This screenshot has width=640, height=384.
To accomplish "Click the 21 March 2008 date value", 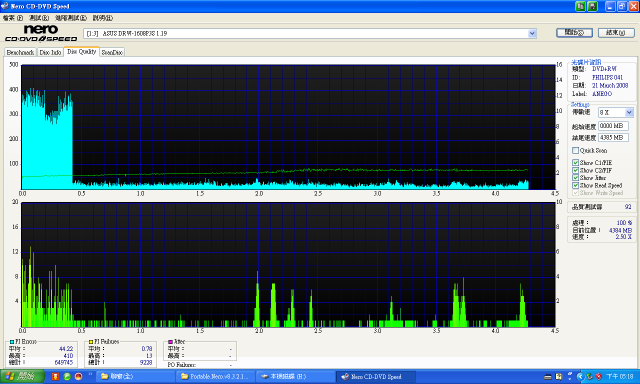I will click(610, 86).
